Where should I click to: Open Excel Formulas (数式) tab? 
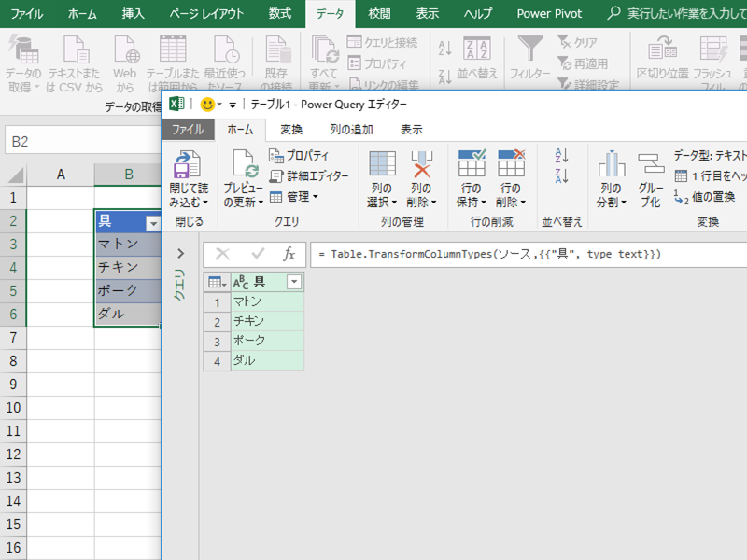pyautogui.click(x=279, y=13)
